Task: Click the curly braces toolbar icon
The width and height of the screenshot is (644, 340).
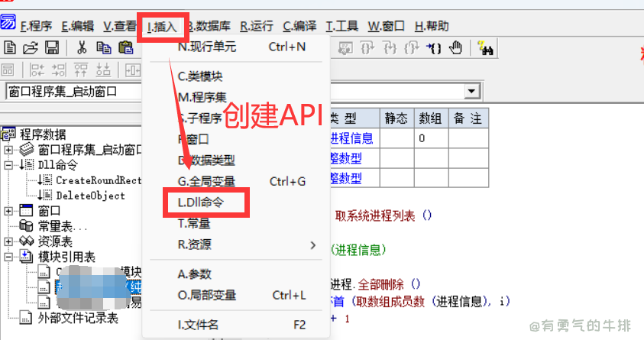Action: pyautogui.click(x=434, y=48)
